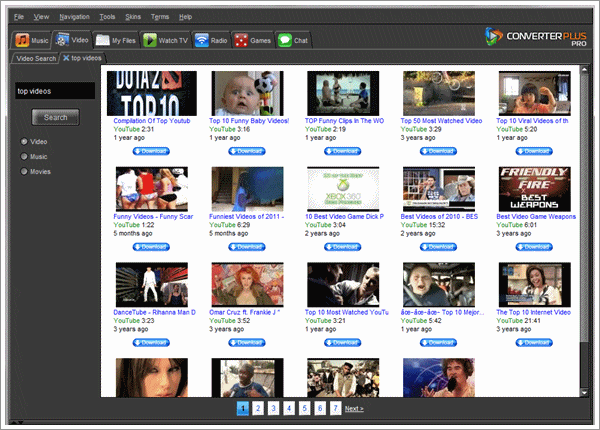Close the 'top videos' tab with X
Screen dimensions: 600x430
pyautogui.click(x=66, y=58)
